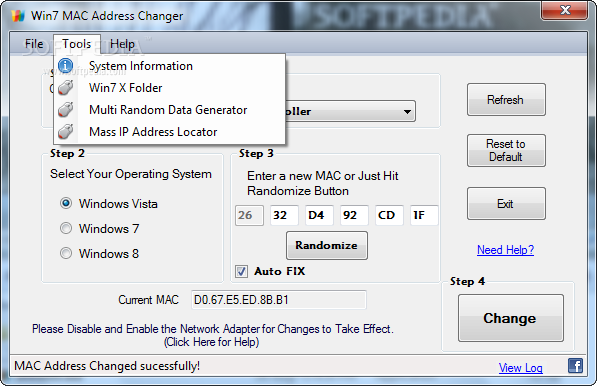Screen dimensions: 597x386
Task: Click the first MAC octet field 26
Action: (x=249, y=215)
